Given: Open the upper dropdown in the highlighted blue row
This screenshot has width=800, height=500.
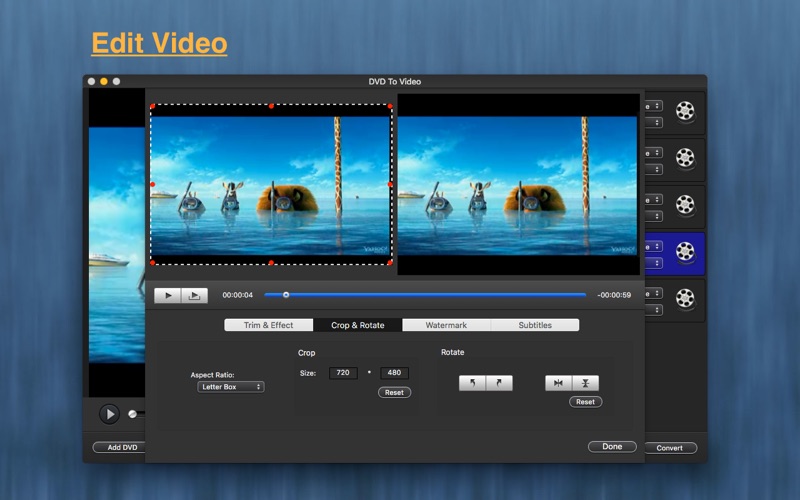Looking at the screenshot, I should tap(652, 246).
